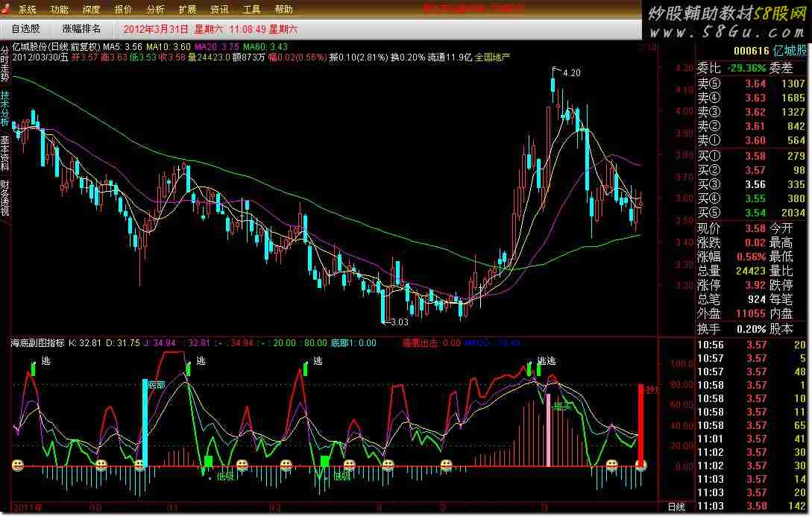Viewport: 812px width, 517px height.
Task: Select the 卖① 3.60 order row
Action: point(752,140)
